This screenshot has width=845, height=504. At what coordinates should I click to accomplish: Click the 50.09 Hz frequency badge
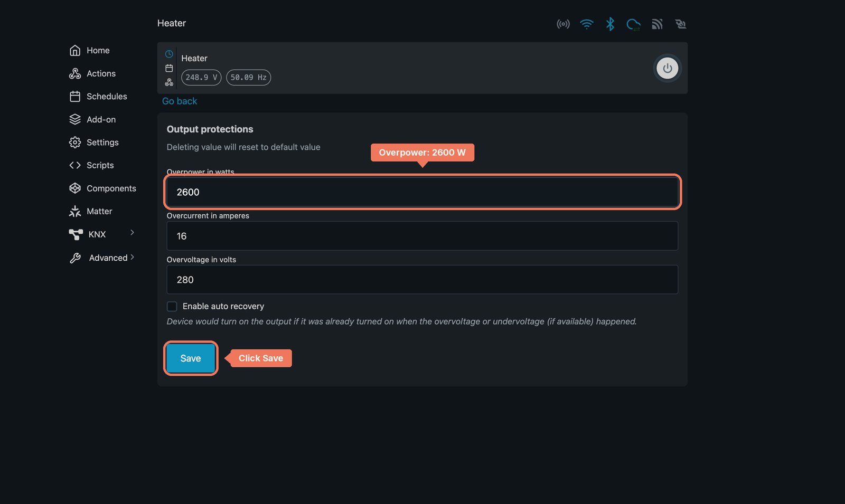point(248,77)
